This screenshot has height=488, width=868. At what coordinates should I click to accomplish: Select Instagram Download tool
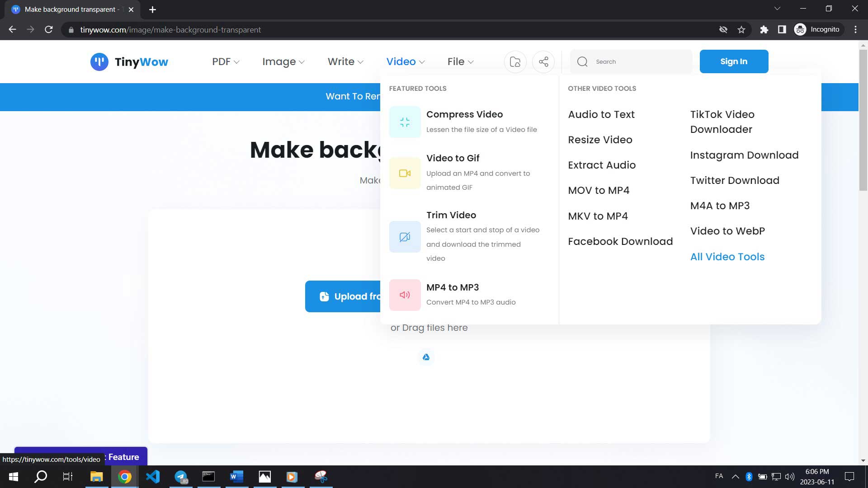pos(744,155)
